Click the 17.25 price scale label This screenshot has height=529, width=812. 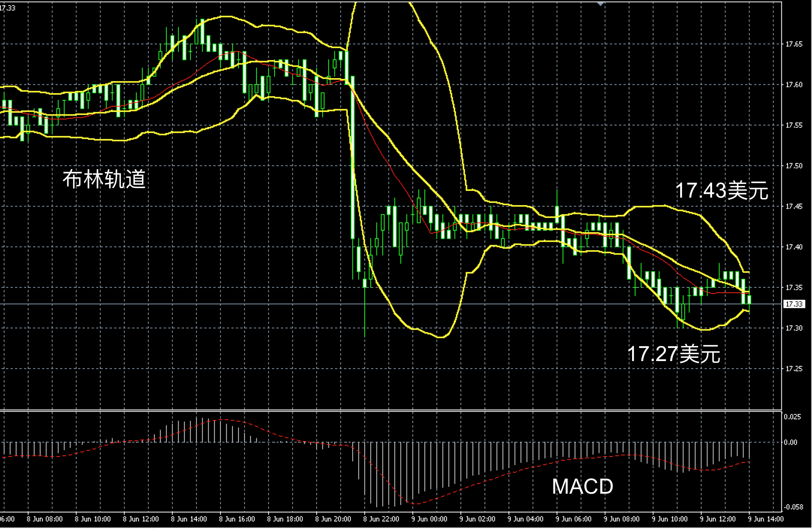(794, 369)
